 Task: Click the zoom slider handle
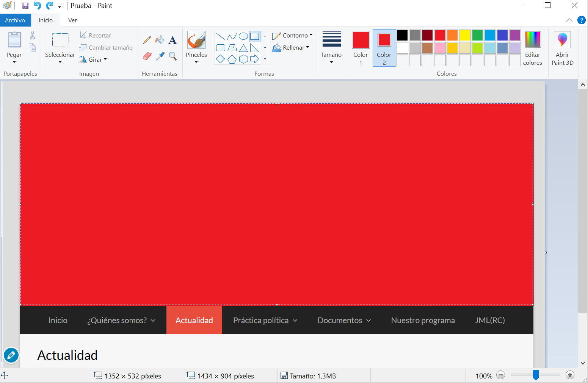tap(536, 375)
